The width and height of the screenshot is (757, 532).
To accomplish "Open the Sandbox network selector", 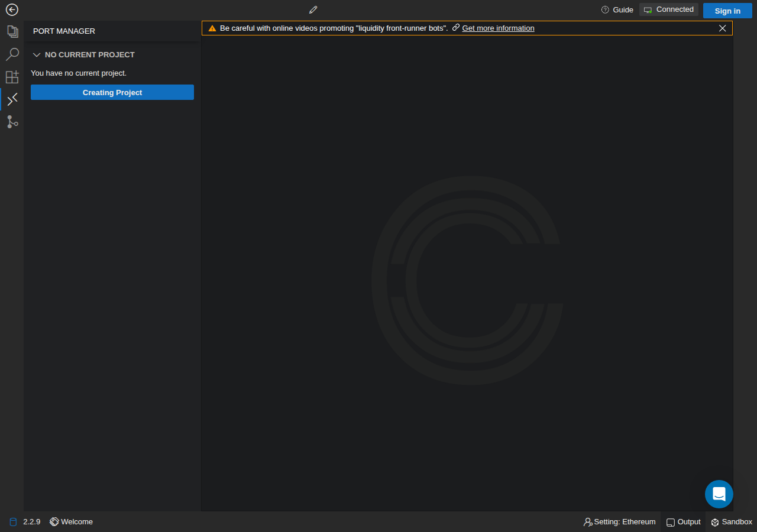I will [732, 522].
